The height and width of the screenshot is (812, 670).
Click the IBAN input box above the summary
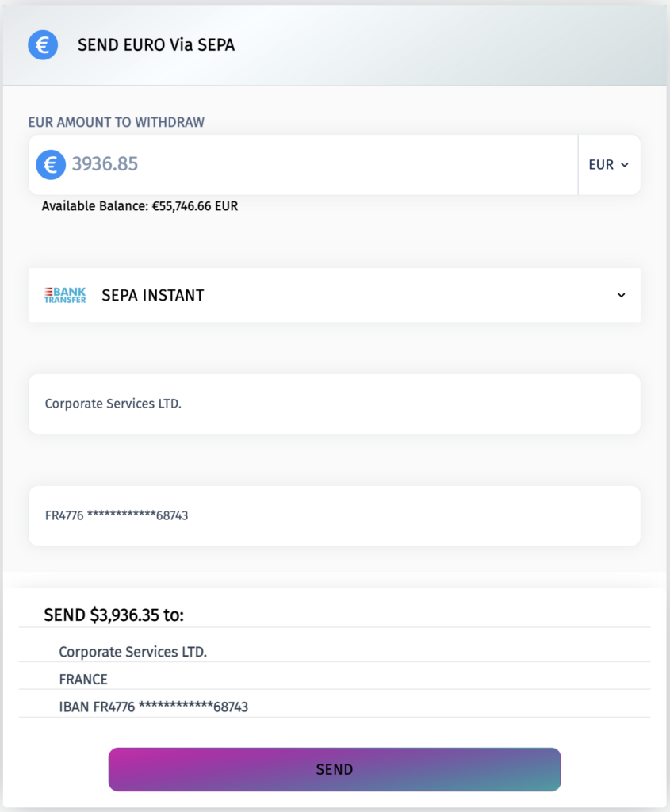point(334,515)
